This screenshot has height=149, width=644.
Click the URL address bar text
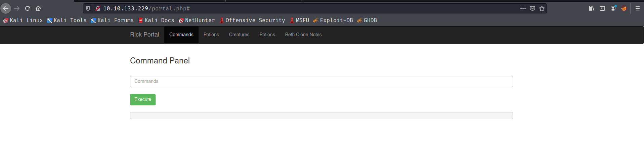(146, 8)
